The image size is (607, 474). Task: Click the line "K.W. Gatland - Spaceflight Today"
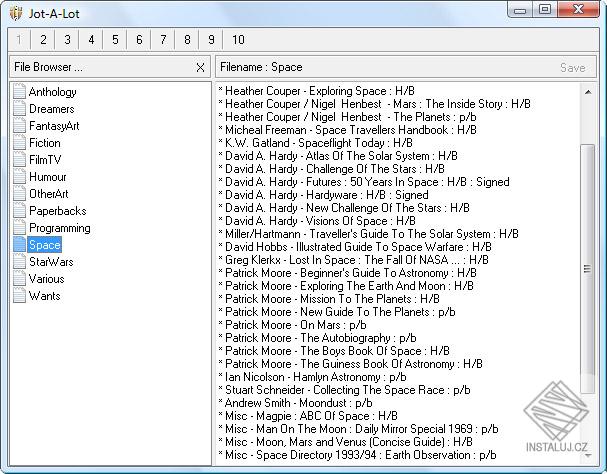click(316, 143)
